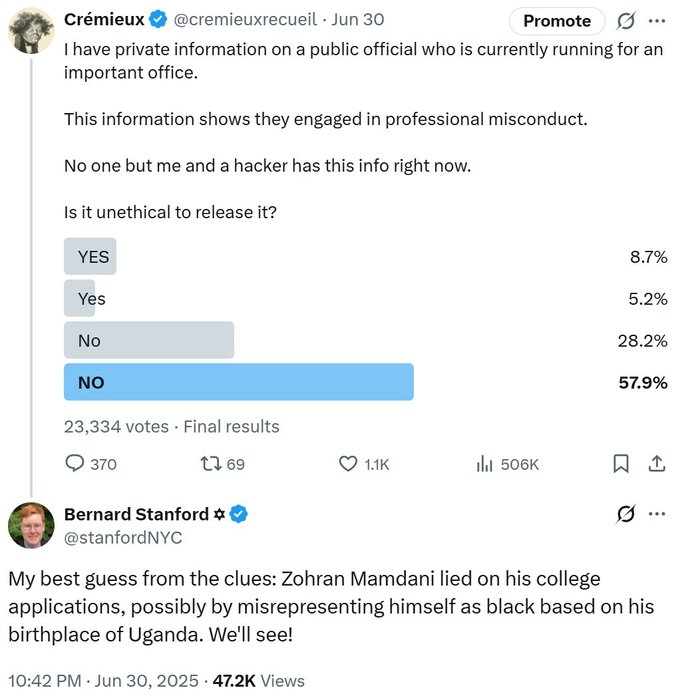Viewport: 678px width, 700px height.
Task: Open more options menu on Crémieux post
Action: (656, 21)
